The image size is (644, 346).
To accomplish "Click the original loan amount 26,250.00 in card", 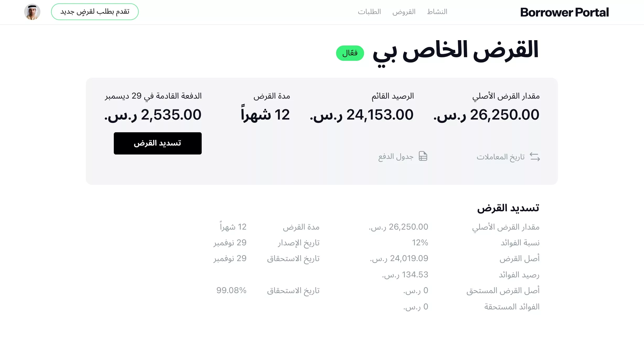I will (x=486, y=115).
